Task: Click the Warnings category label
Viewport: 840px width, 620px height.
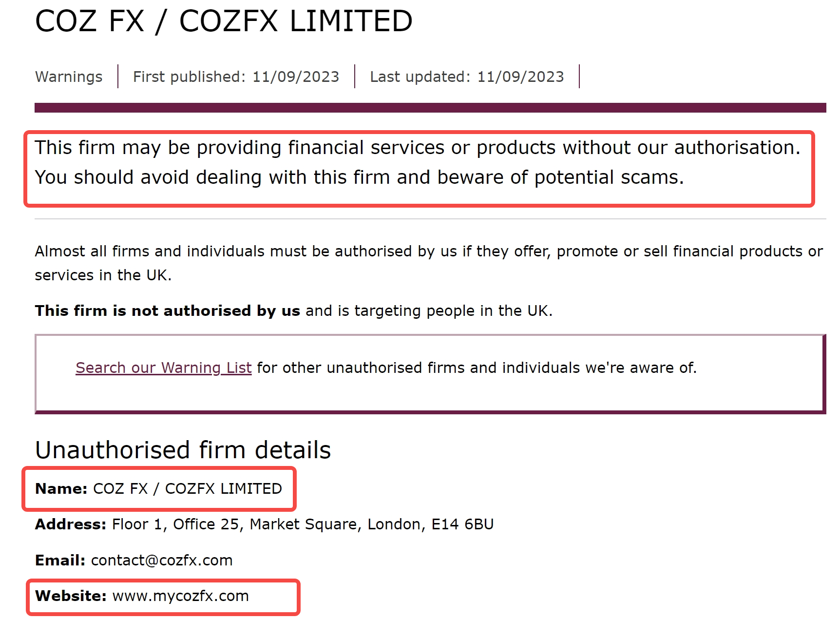Action: click(69, 77)
